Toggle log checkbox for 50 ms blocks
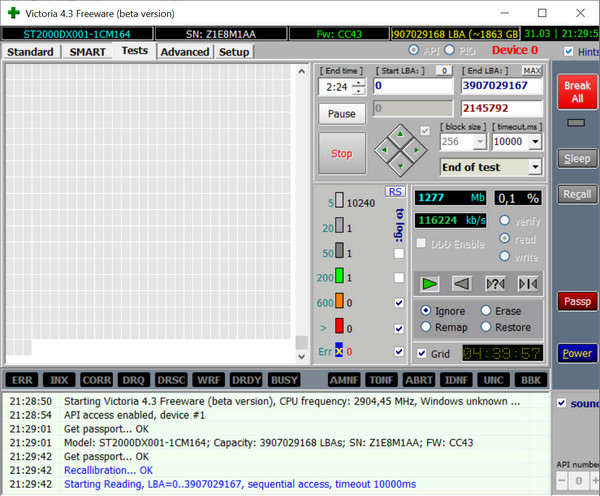 [x=399, y=253]
